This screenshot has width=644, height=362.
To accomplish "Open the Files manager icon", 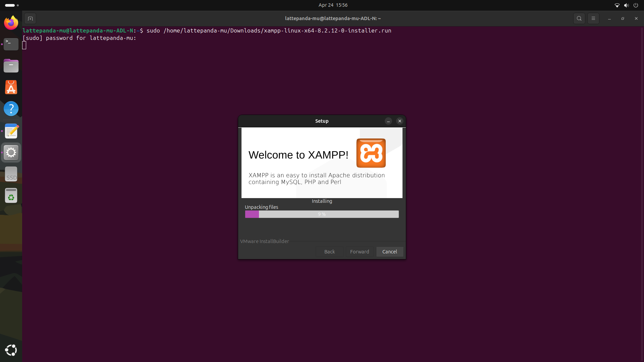I will click(11, 66).
